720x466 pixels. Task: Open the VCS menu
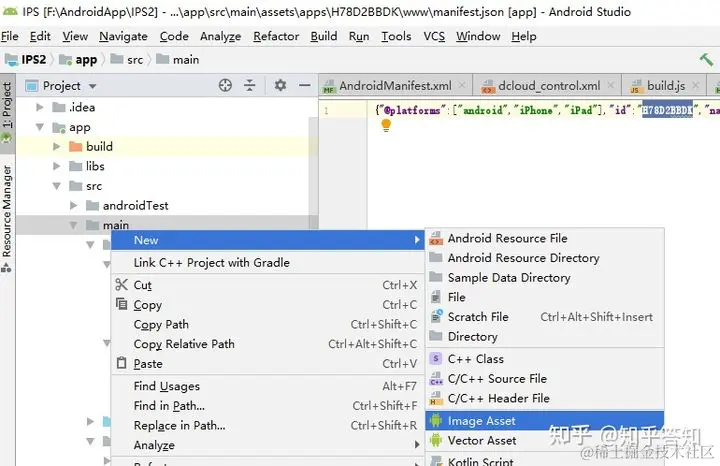coord(434,36)
